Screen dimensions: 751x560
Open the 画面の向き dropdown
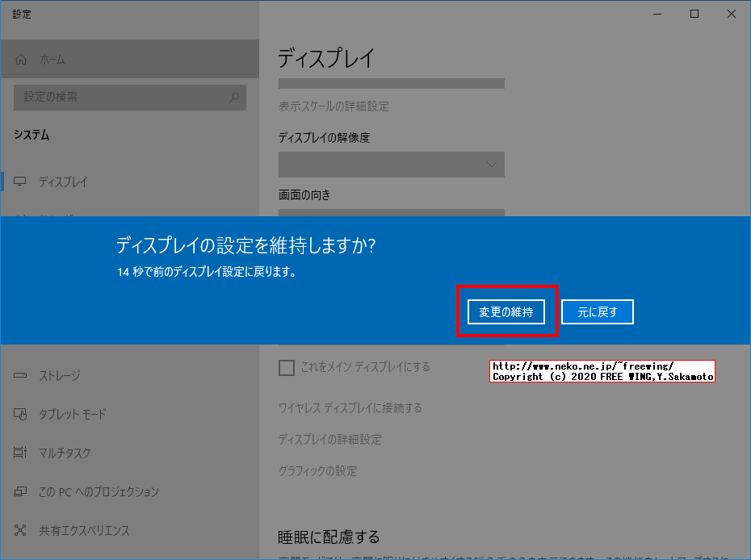click(391, 214)
